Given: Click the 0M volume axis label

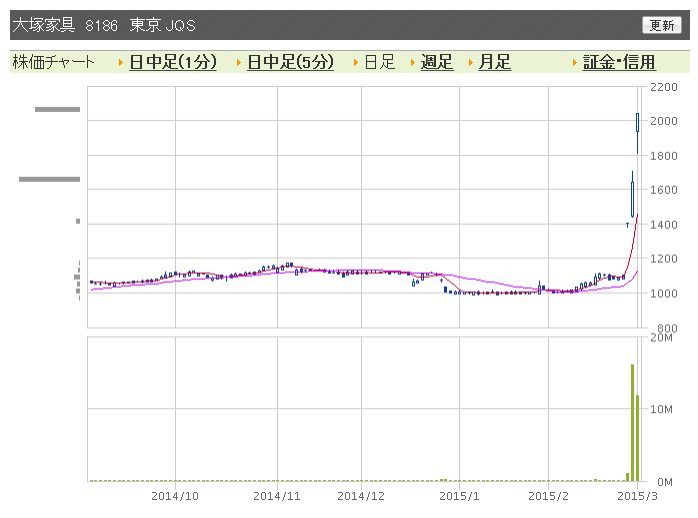Looking at the screenshot, I should click(665, 482).
